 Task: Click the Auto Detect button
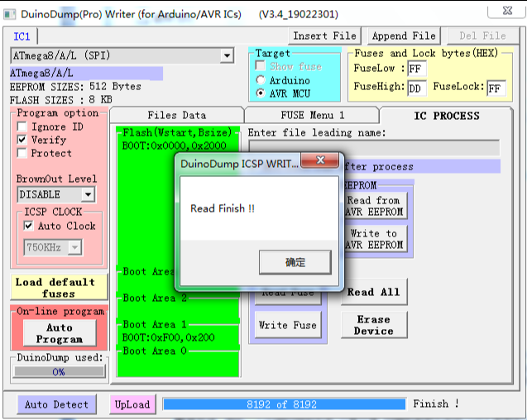click(x=56, y=404)
